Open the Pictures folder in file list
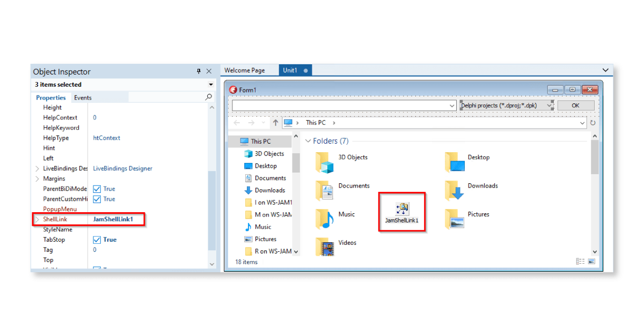This screenshot has width=644, height=336. [x=454, y=219]
